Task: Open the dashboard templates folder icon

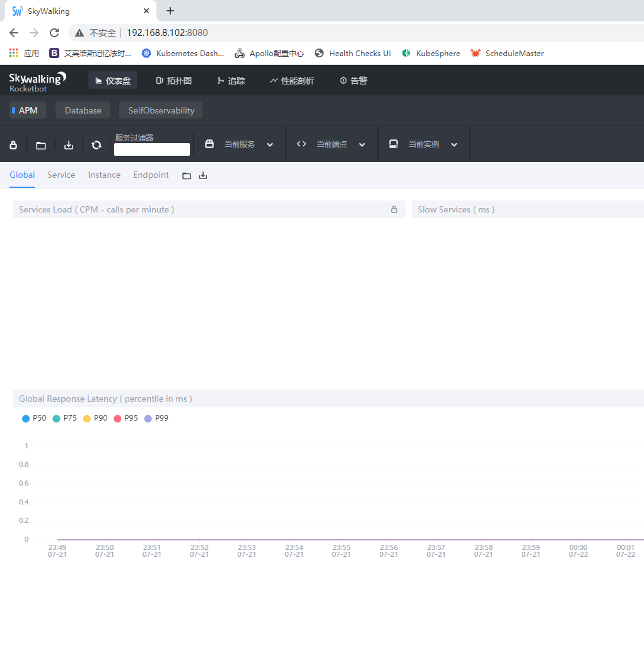Action: (40, 144)
